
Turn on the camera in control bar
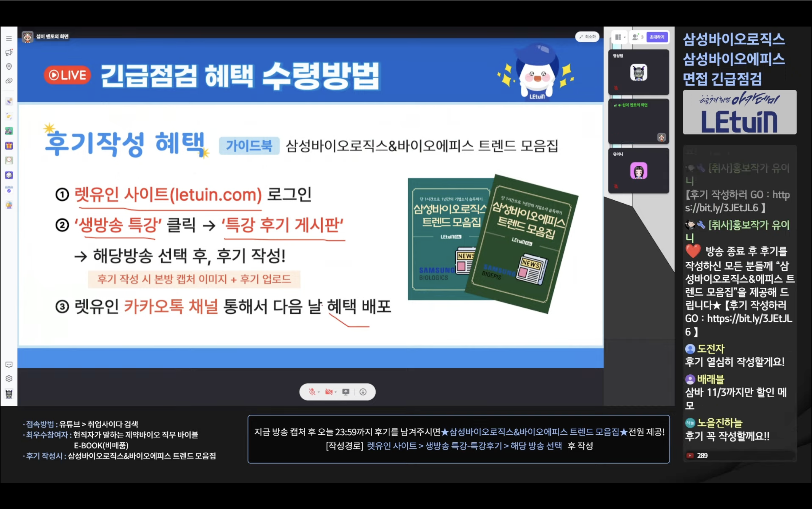coord(329,392)
